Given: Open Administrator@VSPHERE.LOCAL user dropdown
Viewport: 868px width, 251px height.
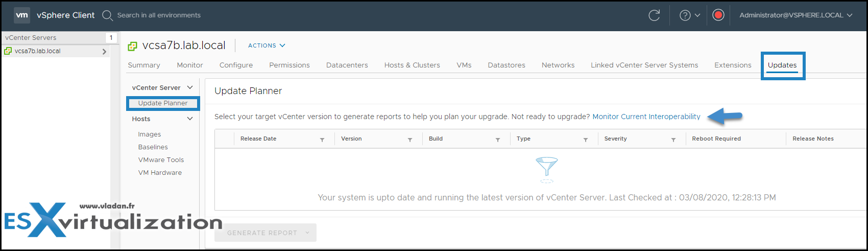Looking at the screenshot, I should coord(796,15).
